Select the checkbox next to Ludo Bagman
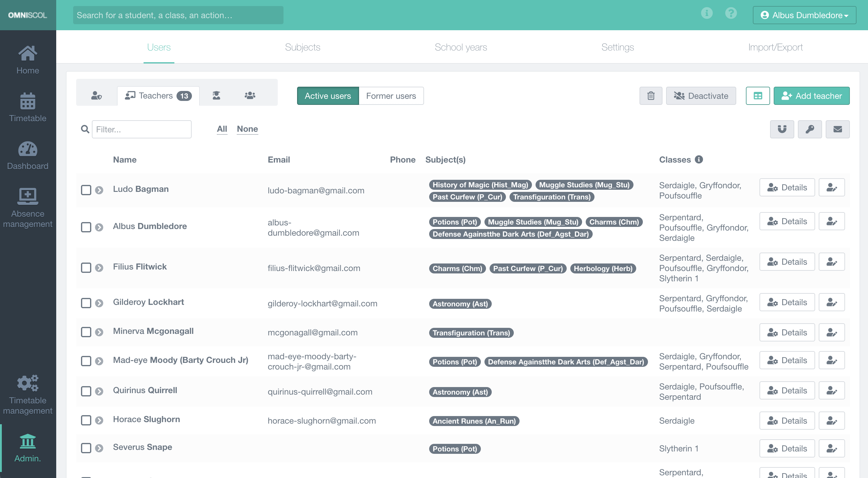This screenshot has width=868, height=478. pyautogui.click(x=86, y=190)
